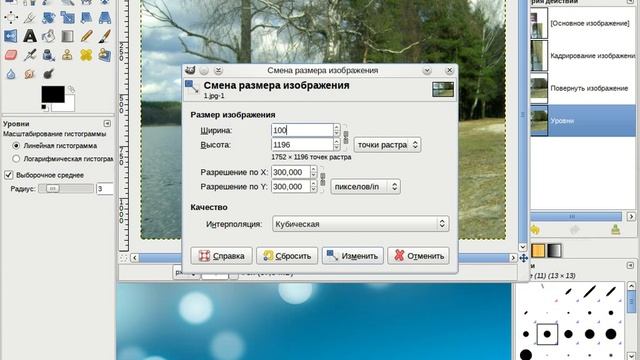Open the image navigation cross-arrows icon

click(x=524, y=258)
